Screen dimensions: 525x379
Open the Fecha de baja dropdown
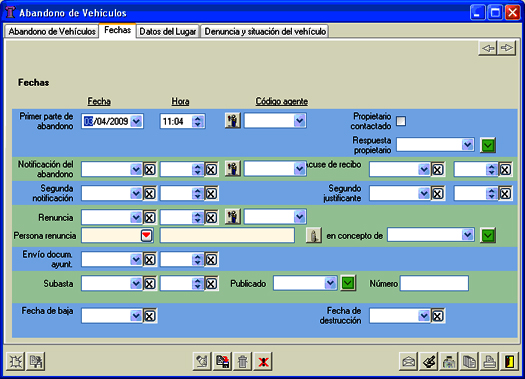point(136,315)
